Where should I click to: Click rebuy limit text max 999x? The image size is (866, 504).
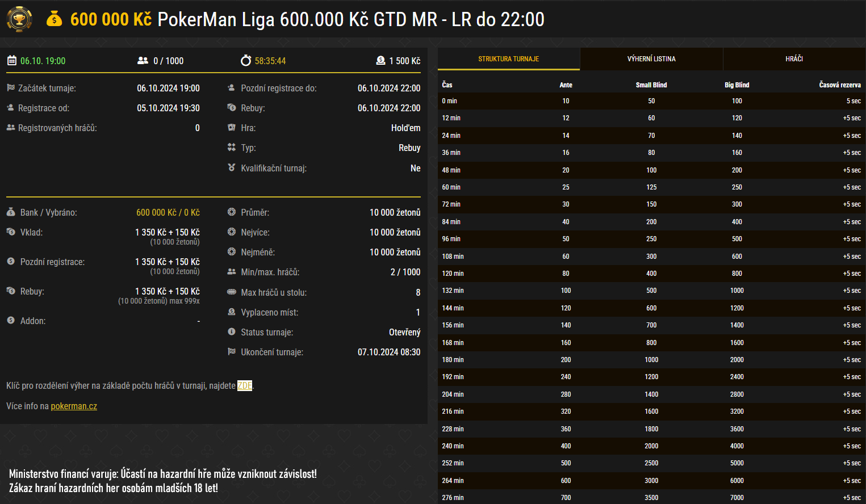[185, 301]
